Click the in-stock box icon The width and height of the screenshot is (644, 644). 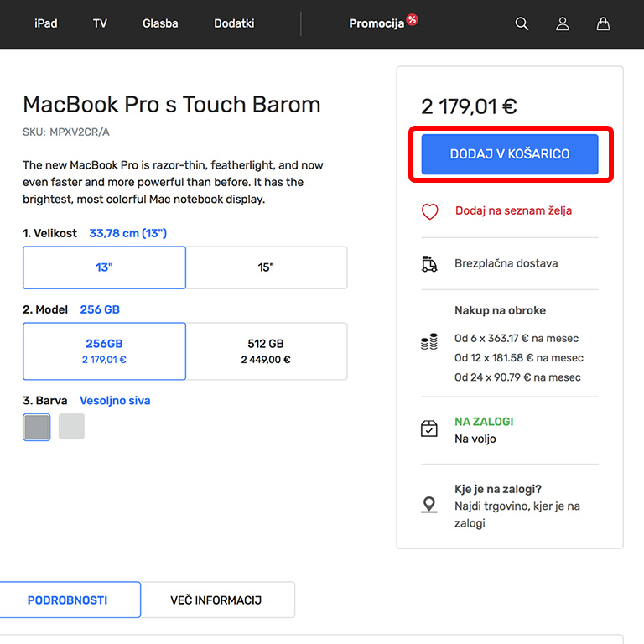(x=429, y=428)
